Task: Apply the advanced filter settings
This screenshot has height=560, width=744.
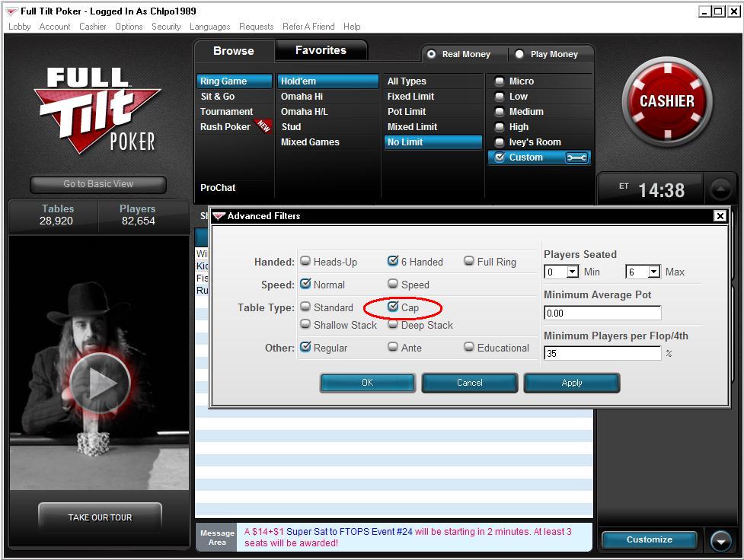Action: (572, 383)
